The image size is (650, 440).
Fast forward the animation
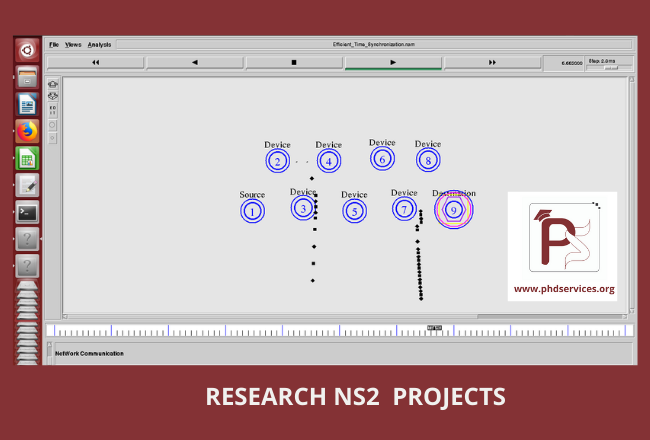point(492,62)
